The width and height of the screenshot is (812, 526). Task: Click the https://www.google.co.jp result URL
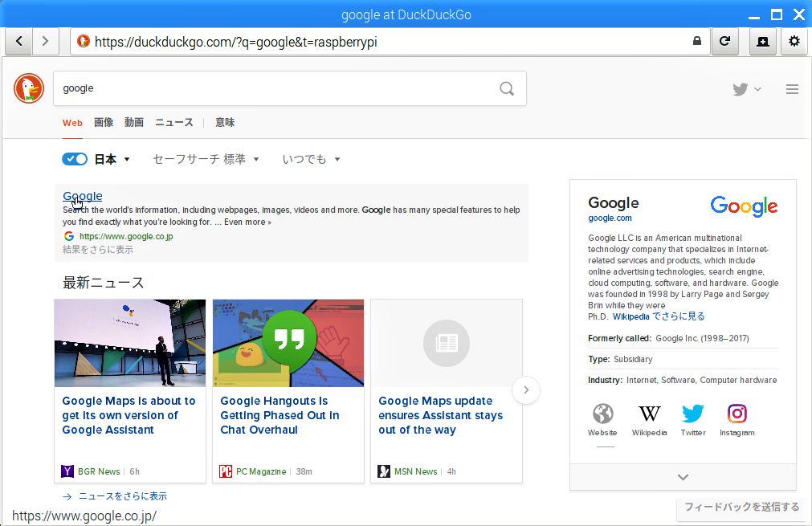pyautogui.click(x=126, y=236)
